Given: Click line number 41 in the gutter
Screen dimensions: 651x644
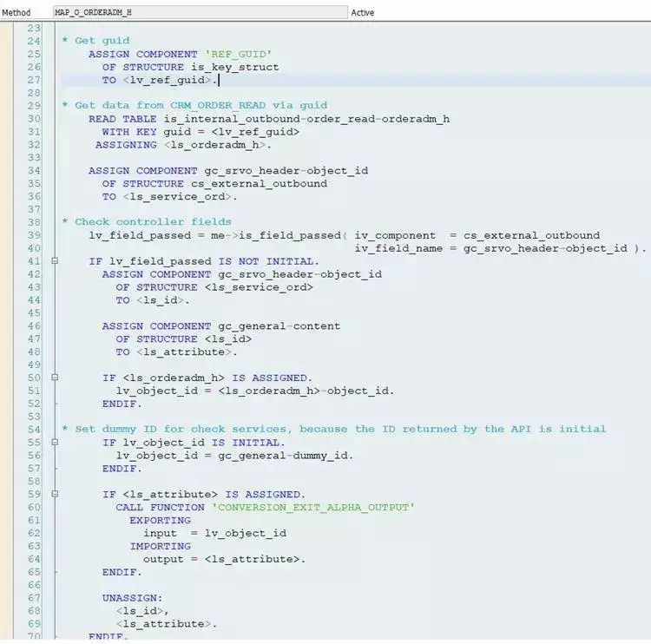Looking at the screenshot, I should click(x=34, y=261).
